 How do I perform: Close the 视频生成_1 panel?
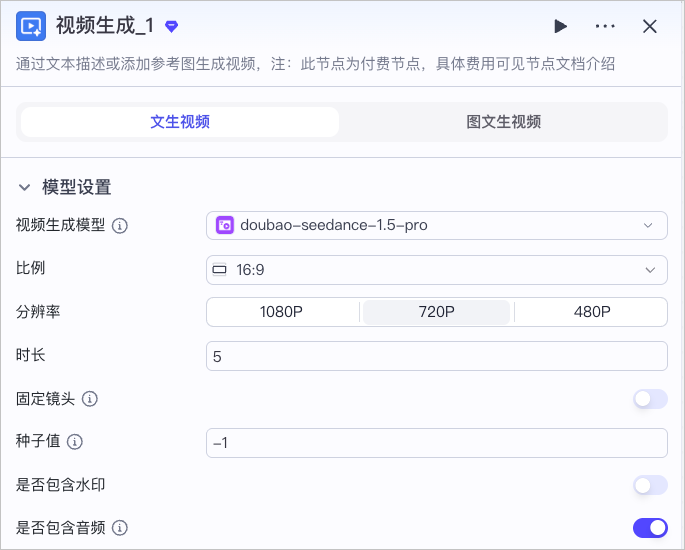click(x=650, y=26)
